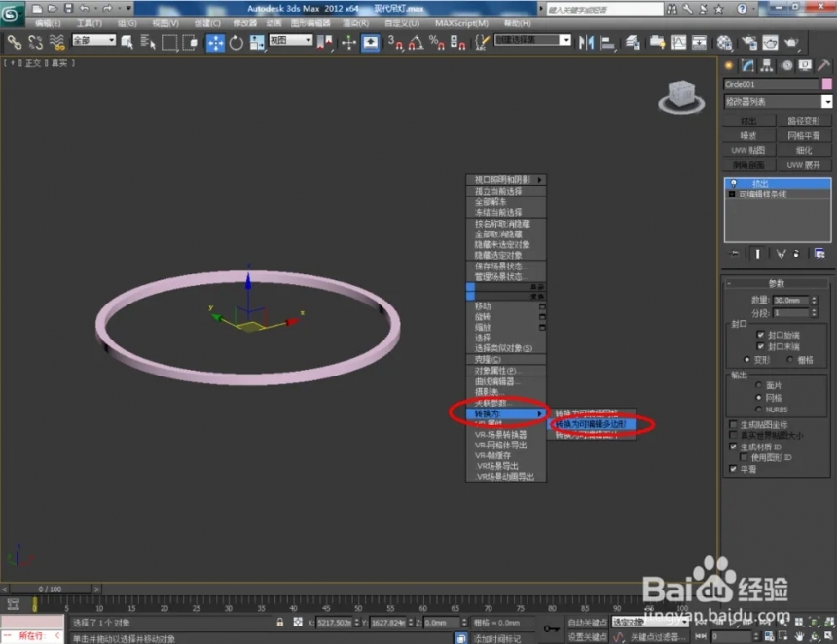Image resolution: width=837 pixels, height=644 pixels.
Task: Click 对象属性(P) in context menu
Action: point(506,371)
